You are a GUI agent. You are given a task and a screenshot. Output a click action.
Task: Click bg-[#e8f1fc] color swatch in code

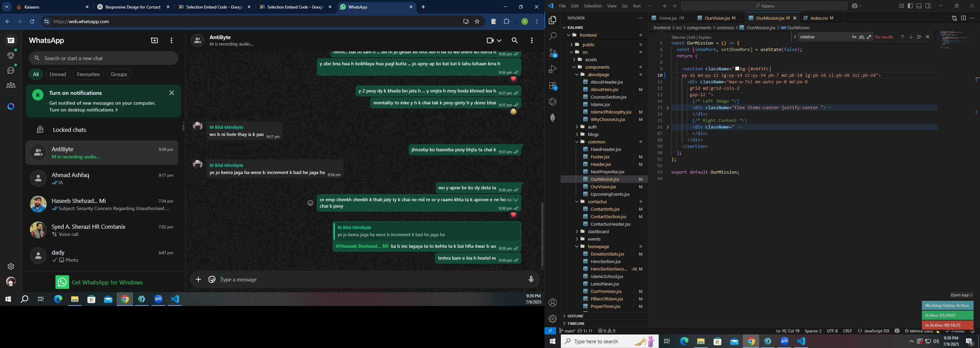coord(737,69)
